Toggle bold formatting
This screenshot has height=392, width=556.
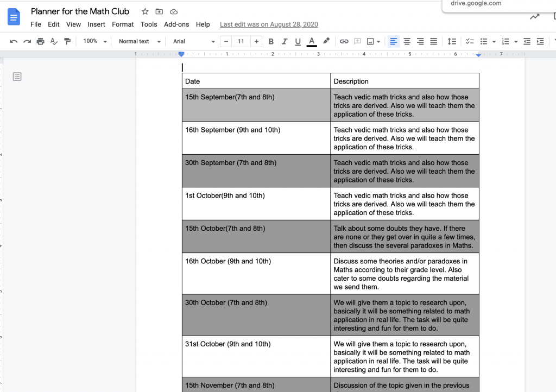pos(271,41)
